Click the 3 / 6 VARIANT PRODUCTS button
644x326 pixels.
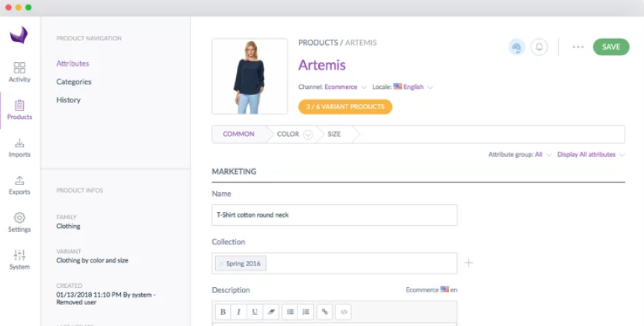[x=345, y=107]
